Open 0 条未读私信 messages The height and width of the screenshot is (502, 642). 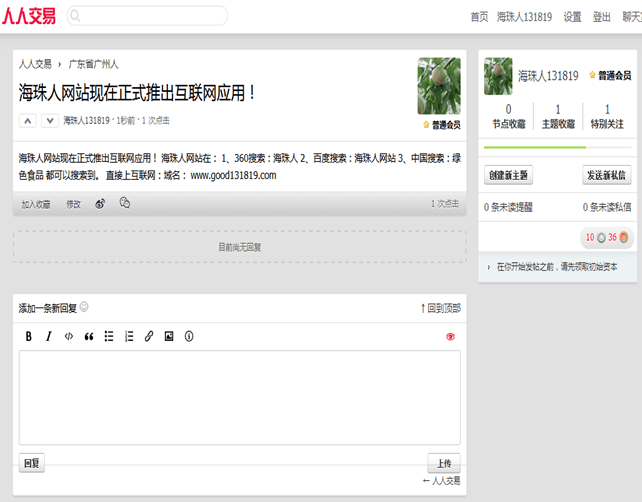click(x=607, y=207)
